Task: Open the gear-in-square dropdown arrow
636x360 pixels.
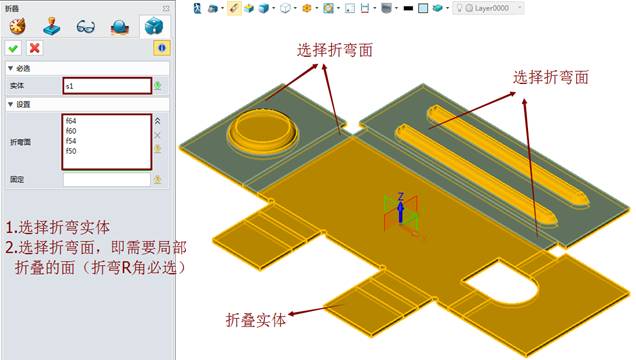Action: point(338,8)
